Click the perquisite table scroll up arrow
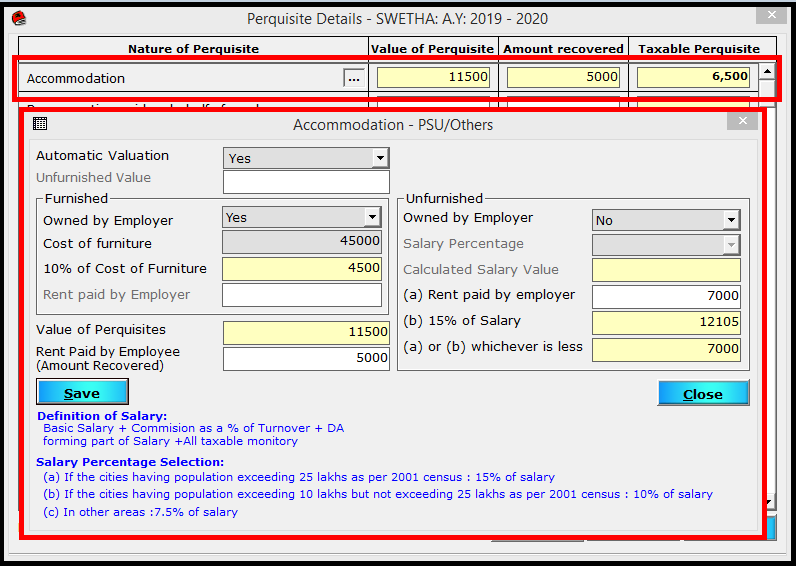Screen dimensions: 796x566 click(767, 71)
